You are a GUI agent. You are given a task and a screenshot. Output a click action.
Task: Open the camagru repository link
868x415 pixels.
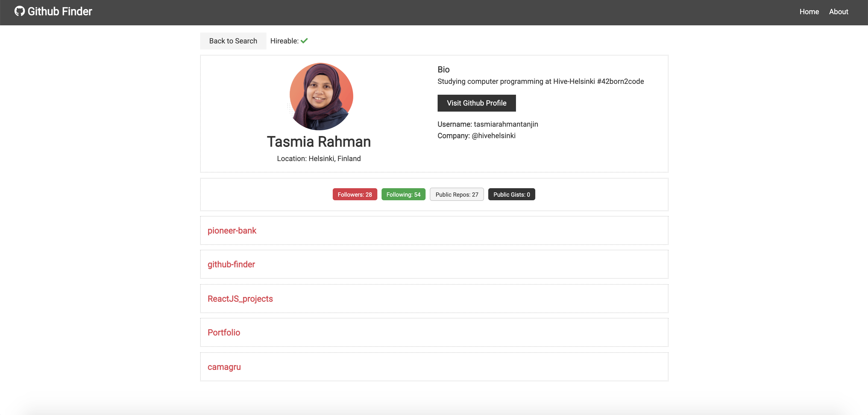[224, 367]
